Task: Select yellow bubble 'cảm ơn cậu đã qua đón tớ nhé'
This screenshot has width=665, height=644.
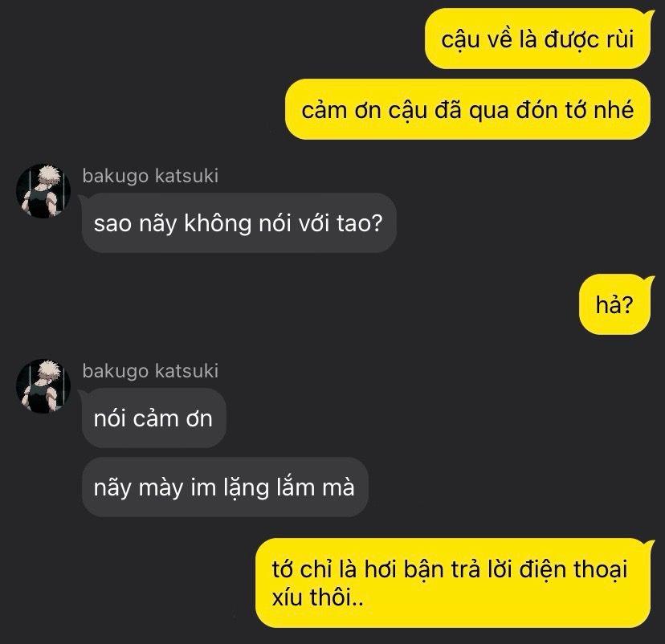Action: (467, 109)
